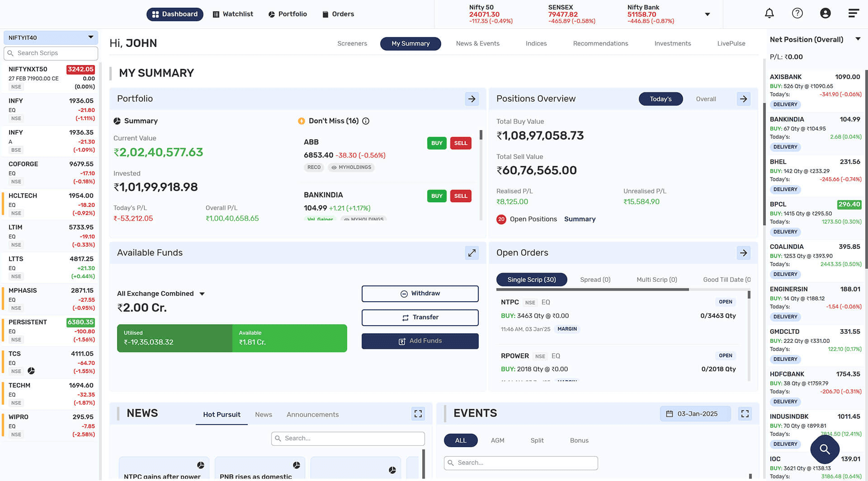Select the AGM events filter
This screenshot has width=868, height=481.
497,440
